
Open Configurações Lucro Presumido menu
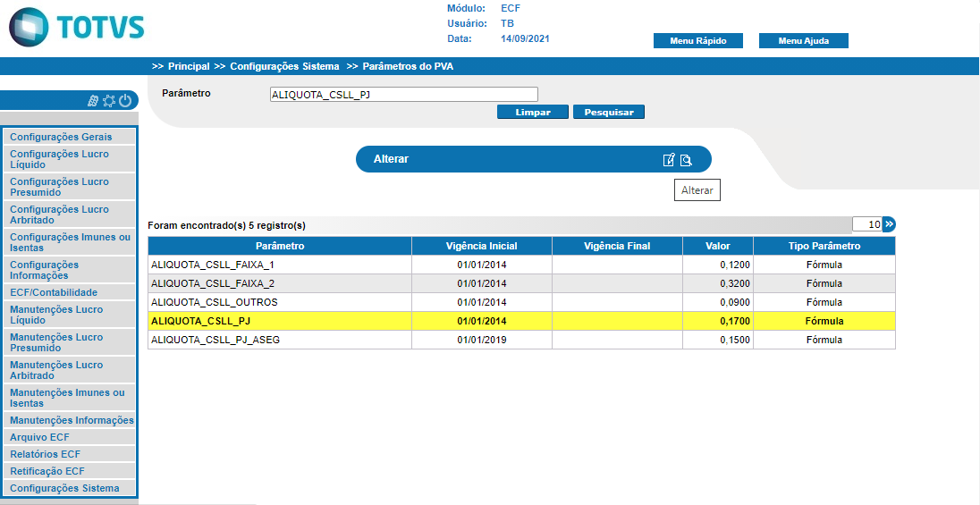70,187
